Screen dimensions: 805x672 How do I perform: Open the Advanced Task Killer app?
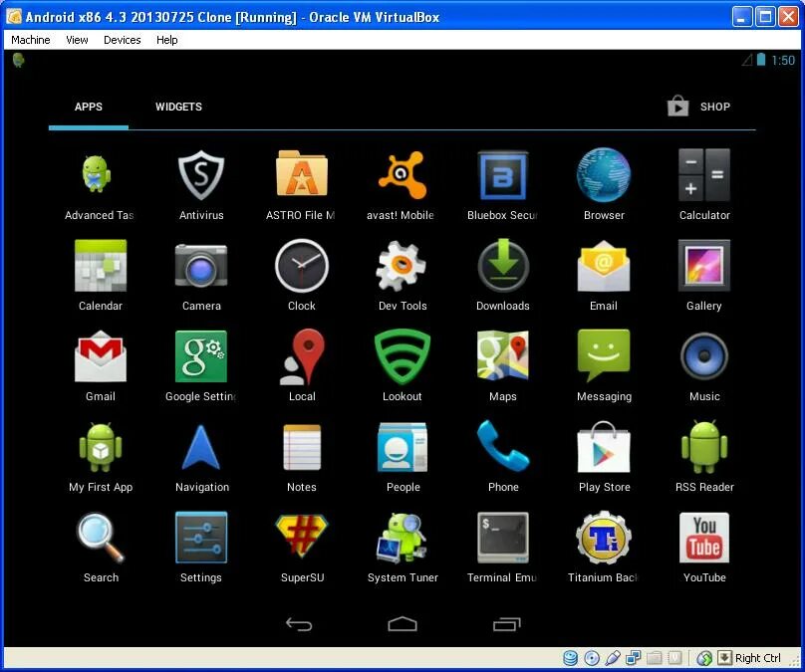tap(97, 175)
